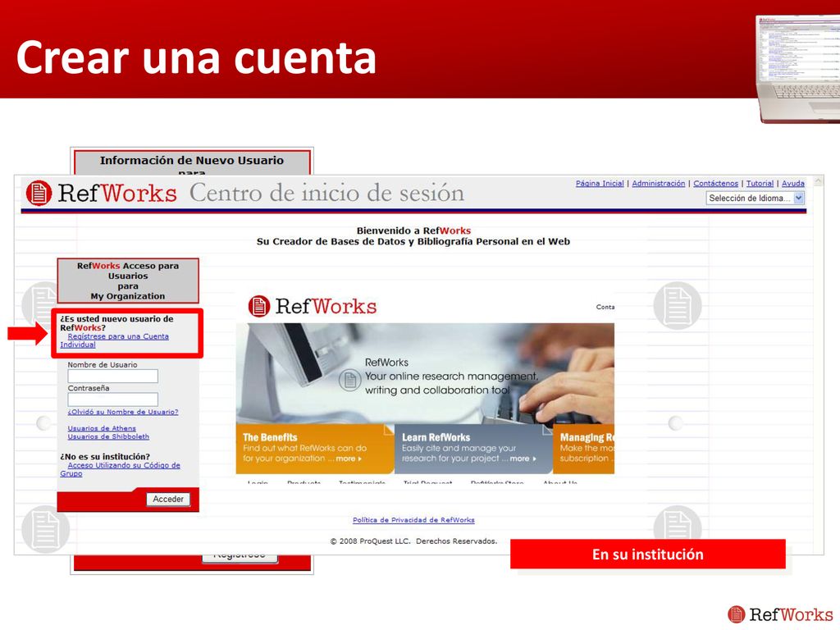Click '2008 ProQuest LLC' copyright text

click(413, 541)
